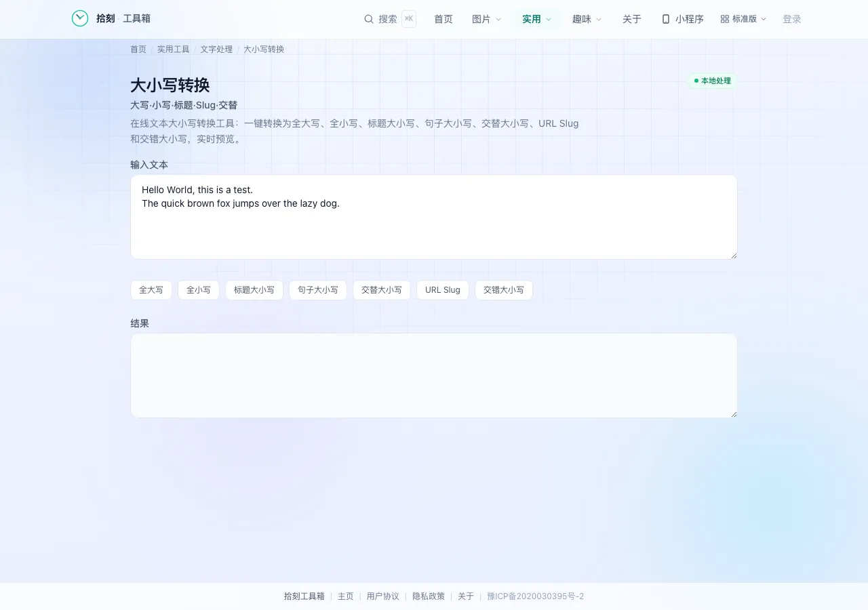Go to 首页 in top navigation

pos(443,19)
